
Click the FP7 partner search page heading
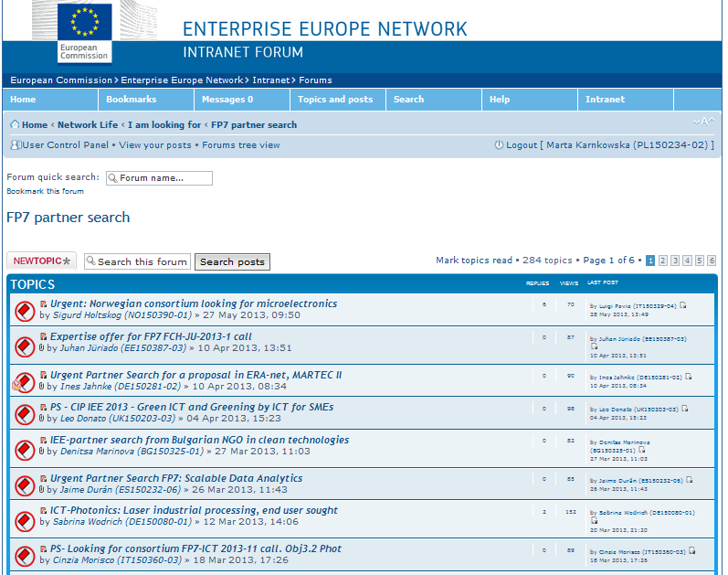[x=69, y=218]
